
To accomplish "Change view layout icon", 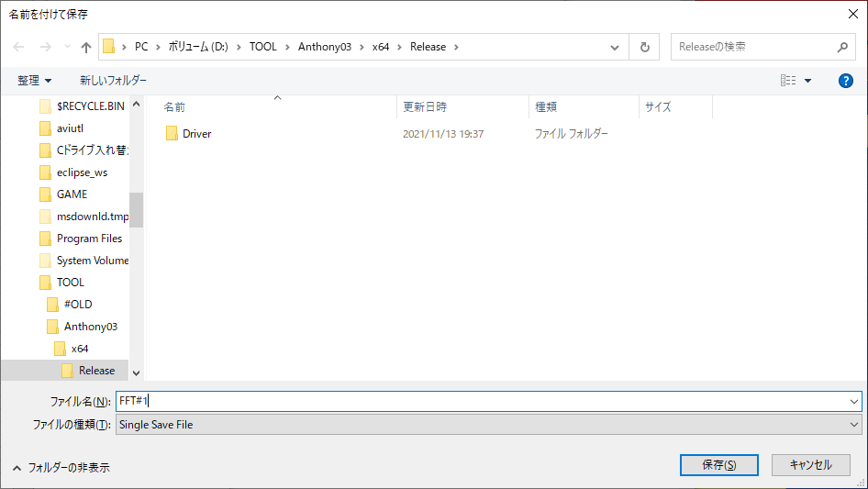I will pos(788,81).
